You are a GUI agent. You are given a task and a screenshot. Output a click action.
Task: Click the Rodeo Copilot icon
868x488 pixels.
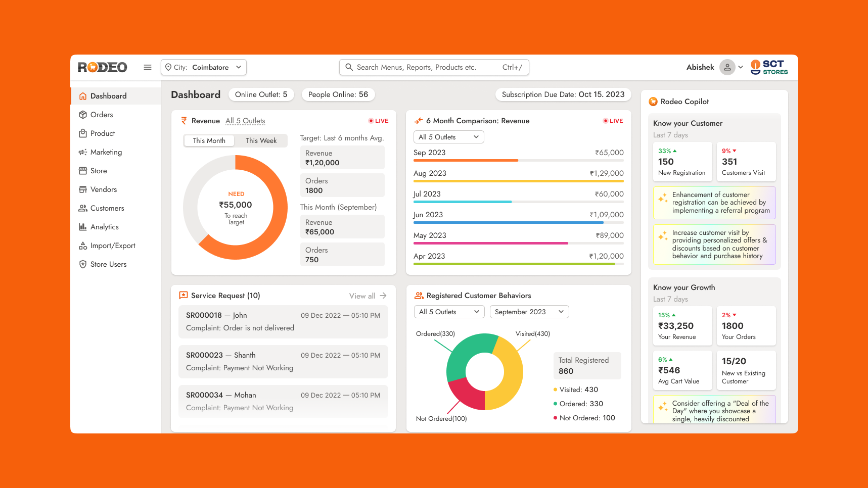point(653,102)
